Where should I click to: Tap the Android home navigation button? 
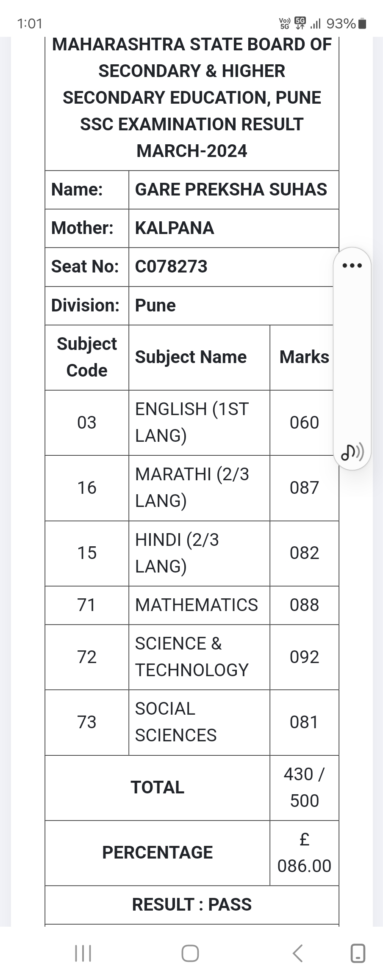pyautogui.click(x=190, y=953)
